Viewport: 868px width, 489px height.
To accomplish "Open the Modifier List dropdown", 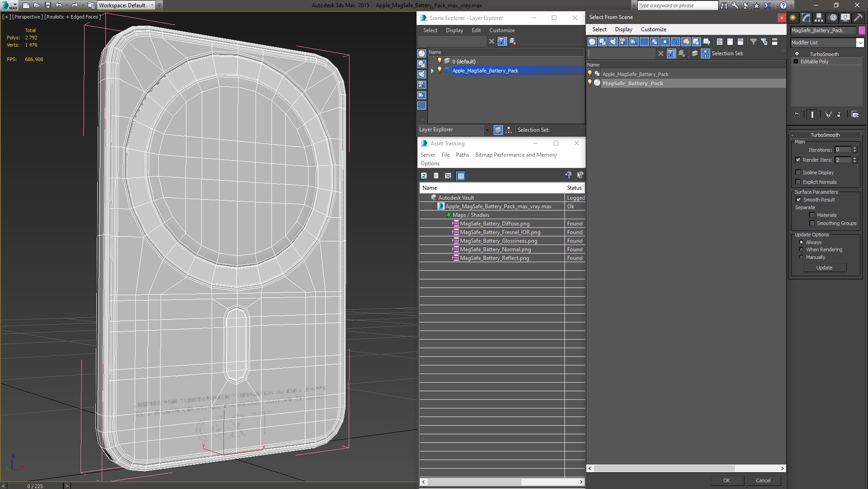I will click(860, 43).
